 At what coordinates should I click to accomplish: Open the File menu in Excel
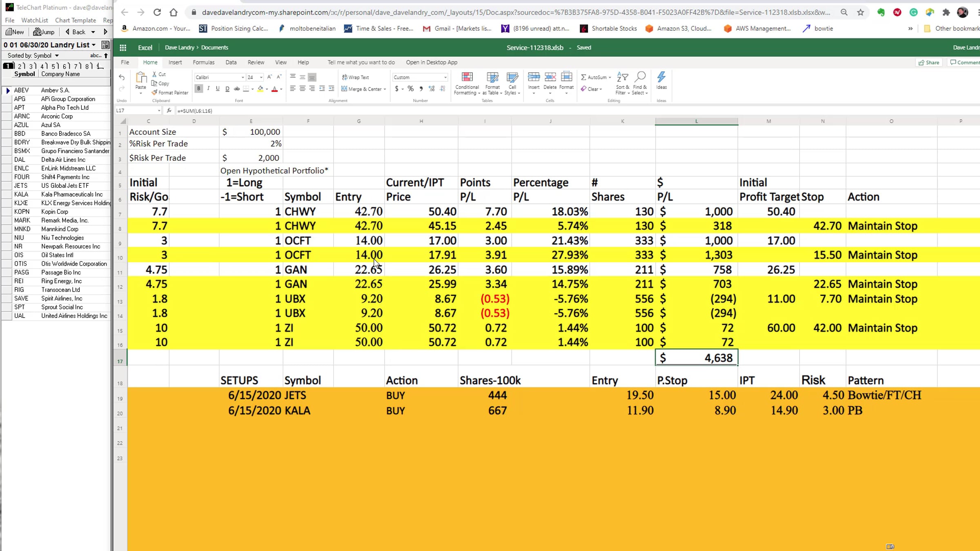[x=125, y=62]
